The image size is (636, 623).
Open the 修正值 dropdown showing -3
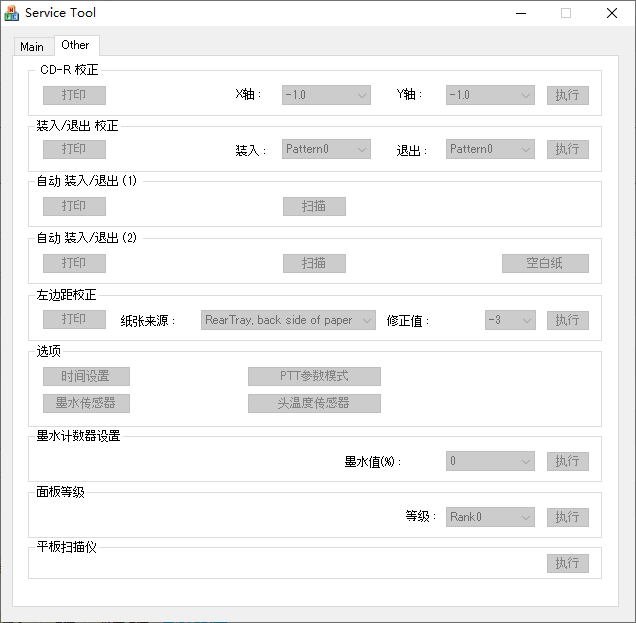[510, 320]
